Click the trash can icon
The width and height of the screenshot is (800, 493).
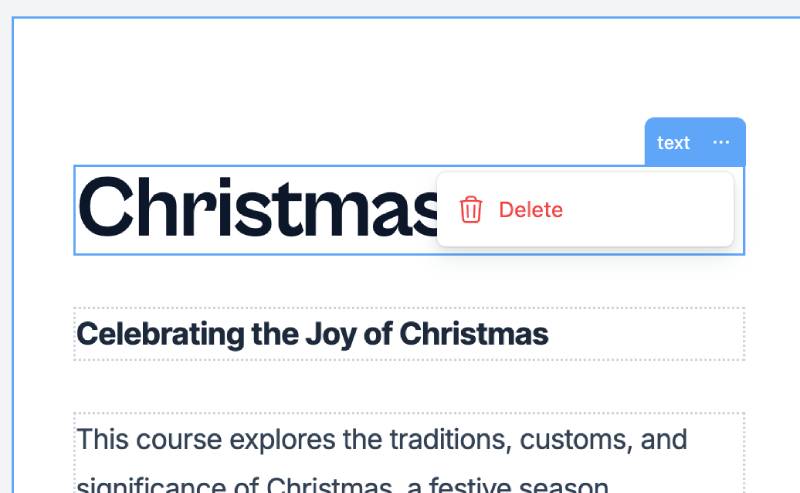[x=471, y=210]
